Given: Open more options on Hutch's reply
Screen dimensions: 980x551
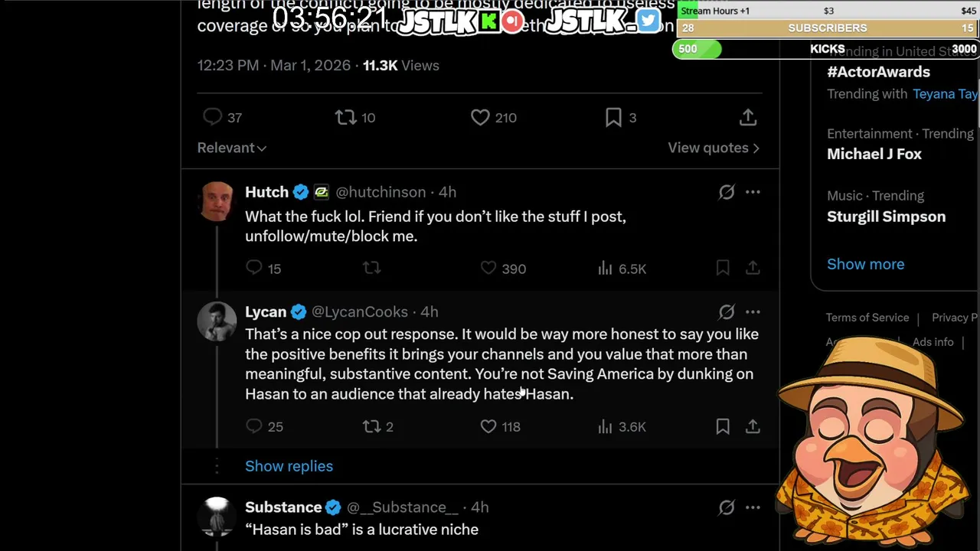Looking at the screenshot, I should click(753, 192).
